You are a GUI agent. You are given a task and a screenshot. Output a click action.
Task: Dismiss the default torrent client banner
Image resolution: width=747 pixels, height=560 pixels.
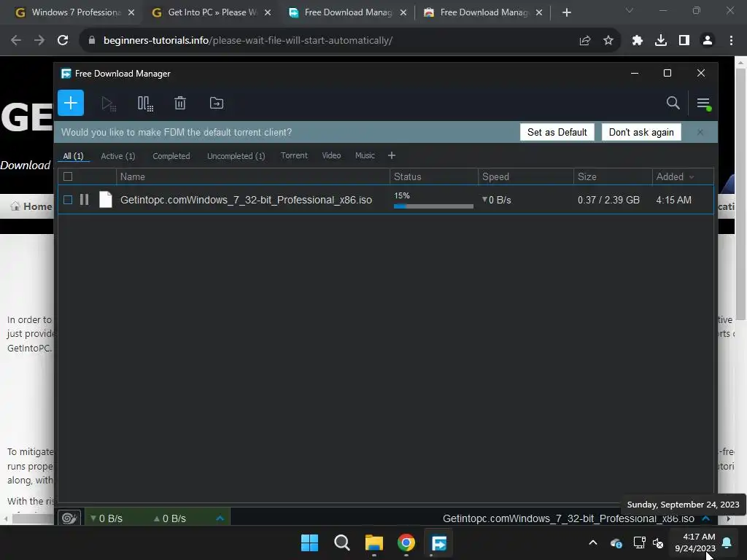[x=700, y=133]
